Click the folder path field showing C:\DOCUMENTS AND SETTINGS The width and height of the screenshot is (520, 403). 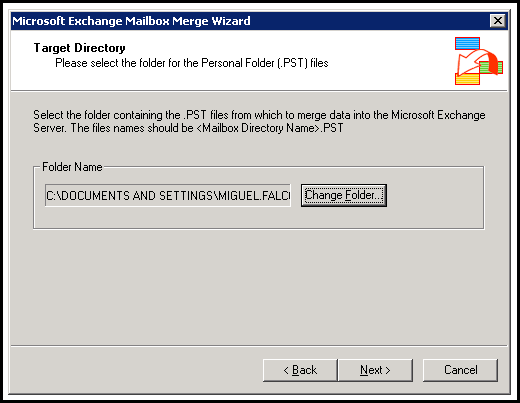pyautogui.click(x=168, y=195)
